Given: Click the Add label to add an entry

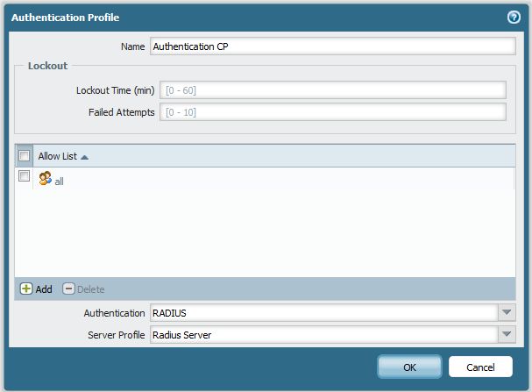Looking at the screenshot, I should point(44,289).
